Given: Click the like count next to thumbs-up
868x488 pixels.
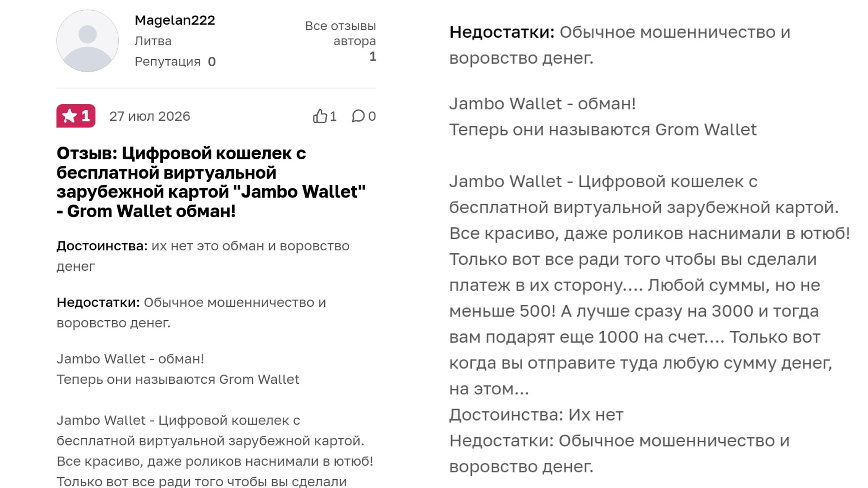Looking at the screenshot, I should click(x=333, y=116).
